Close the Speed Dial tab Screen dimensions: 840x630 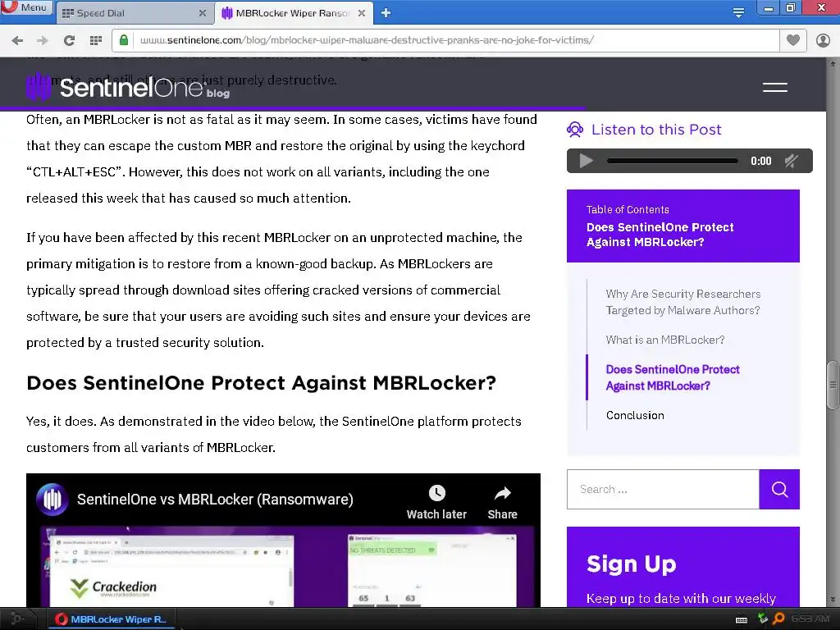(x=202, y=13)
